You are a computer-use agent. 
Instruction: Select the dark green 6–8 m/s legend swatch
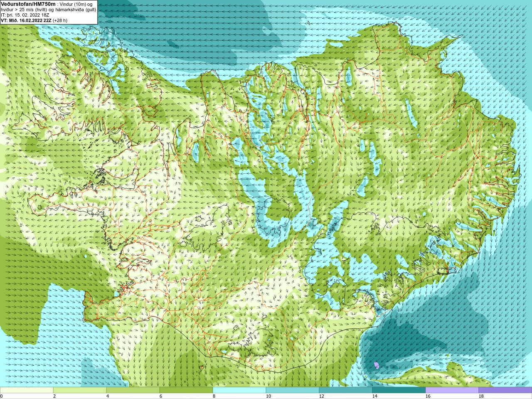(186, 390)
